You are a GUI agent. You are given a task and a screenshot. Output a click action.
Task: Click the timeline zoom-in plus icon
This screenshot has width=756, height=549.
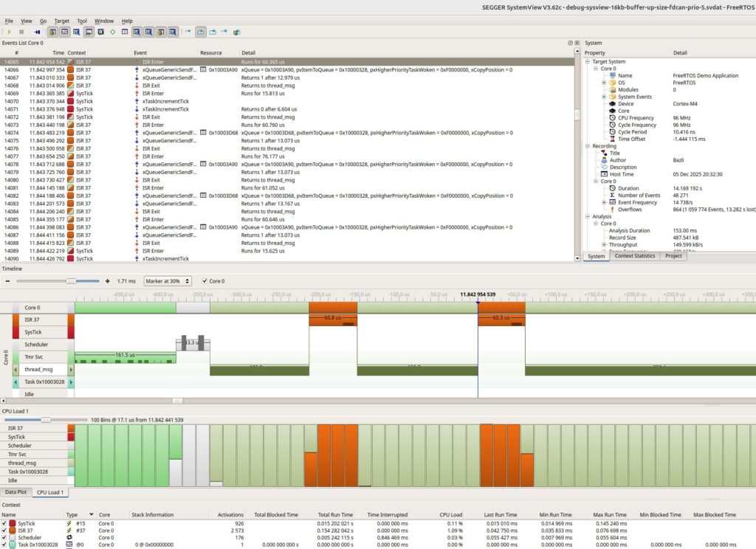point(108,281)
